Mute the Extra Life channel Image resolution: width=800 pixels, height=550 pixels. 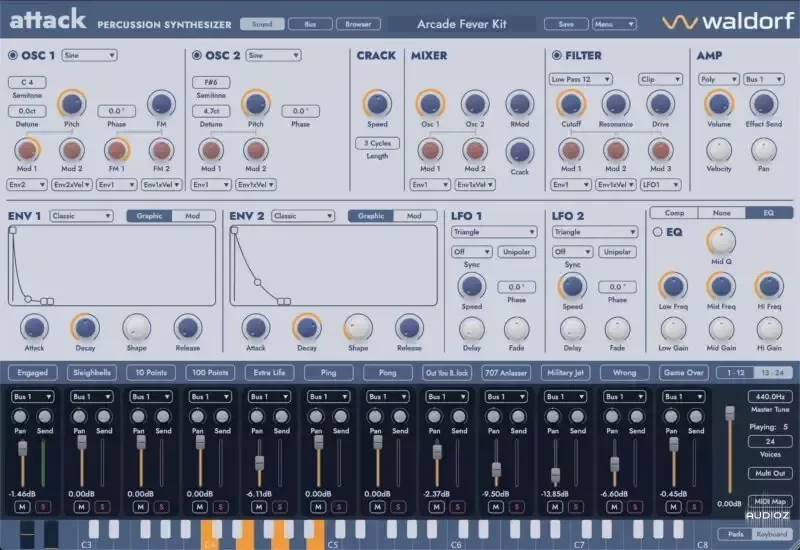click(259, 507)
